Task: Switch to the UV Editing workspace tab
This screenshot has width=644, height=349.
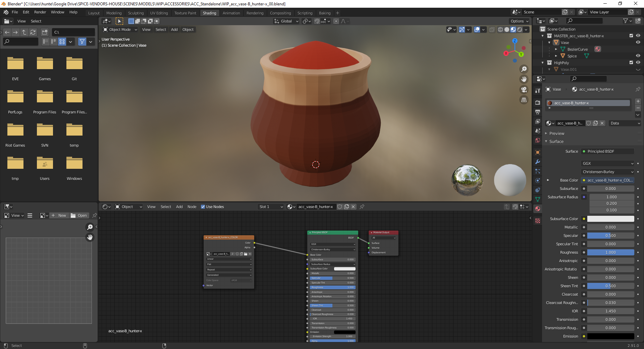Action: 159,13
